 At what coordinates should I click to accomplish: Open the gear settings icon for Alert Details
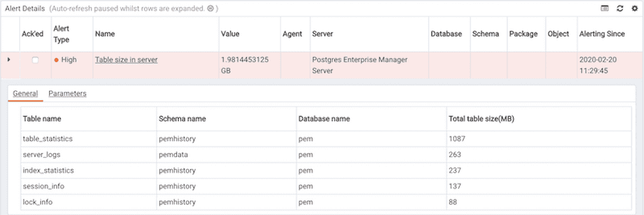pos(634,8)
